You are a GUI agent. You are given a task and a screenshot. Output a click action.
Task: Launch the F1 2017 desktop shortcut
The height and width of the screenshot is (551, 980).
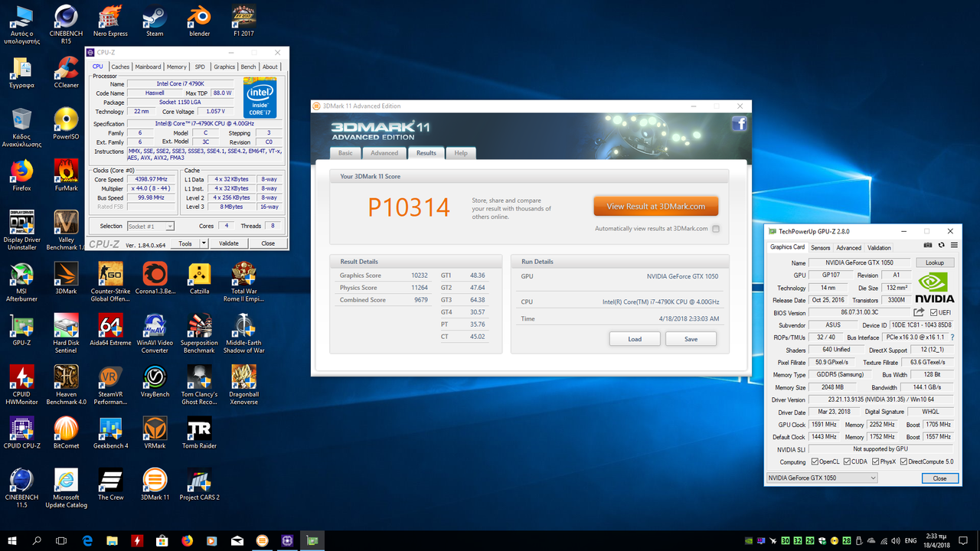(x=244, y=21)
